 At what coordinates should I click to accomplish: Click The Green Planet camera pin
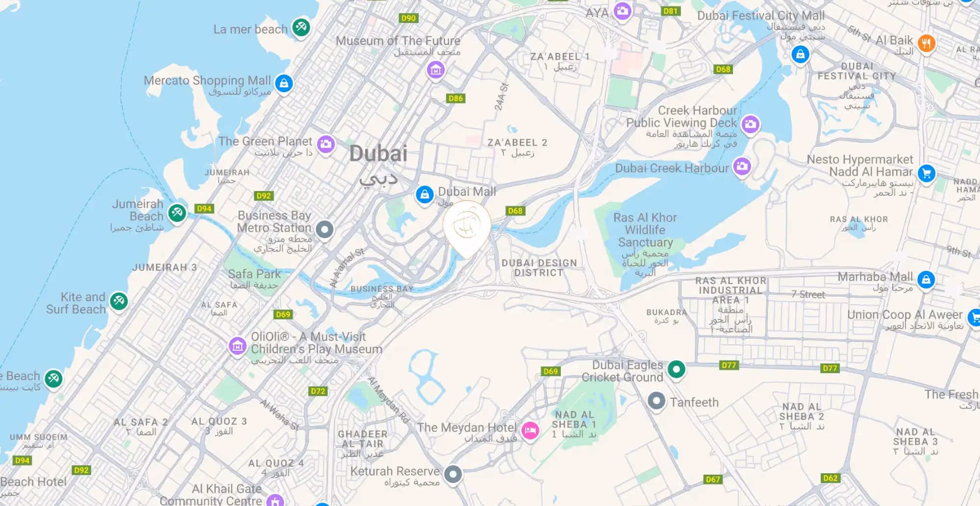[326, 144]
